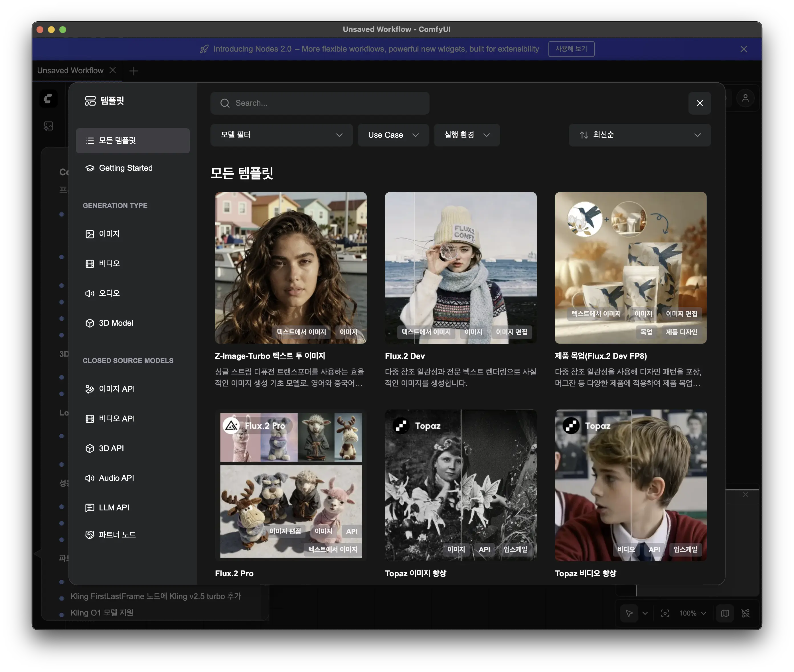This screenshot has height=672, width=794.
Task: Open the 모델 필터 dropdown
Action: [x=281, y=135]
